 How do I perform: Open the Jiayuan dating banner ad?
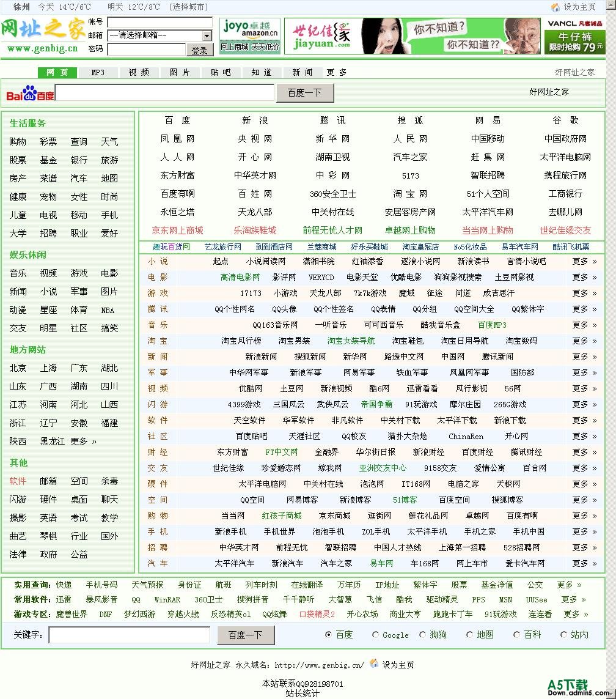coord(412,36)
